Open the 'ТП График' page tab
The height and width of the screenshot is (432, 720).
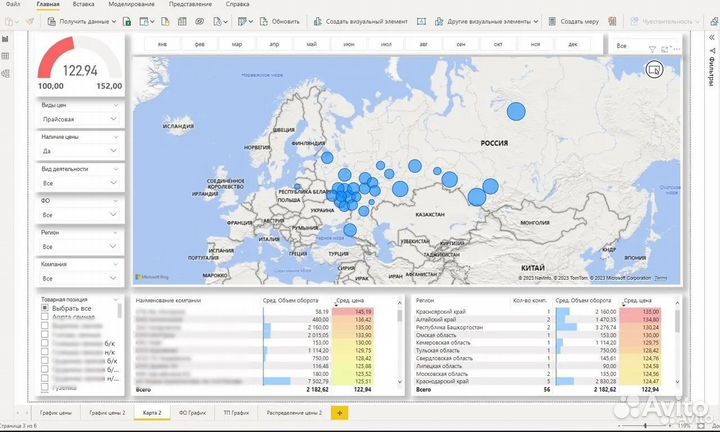coord(236,413)
